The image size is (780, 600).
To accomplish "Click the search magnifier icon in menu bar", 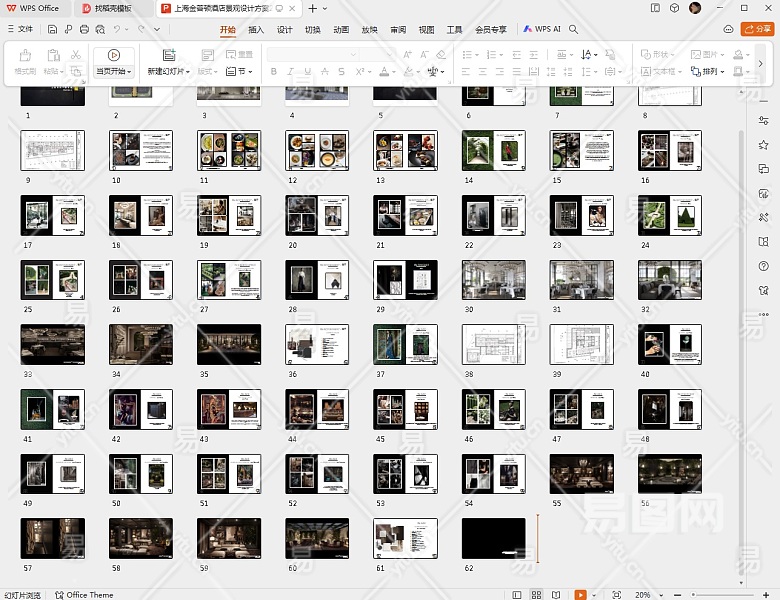I will point(574,30).
